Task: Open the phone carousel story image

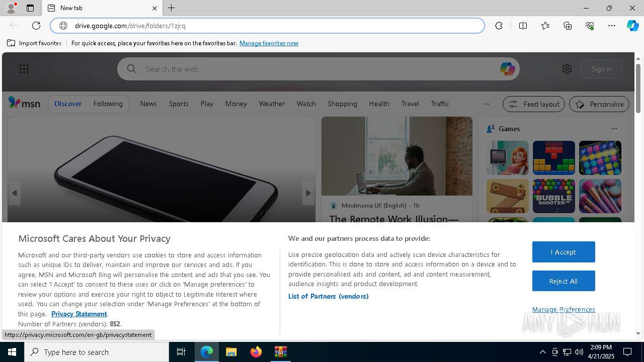Action: click(x=161, y=169)
